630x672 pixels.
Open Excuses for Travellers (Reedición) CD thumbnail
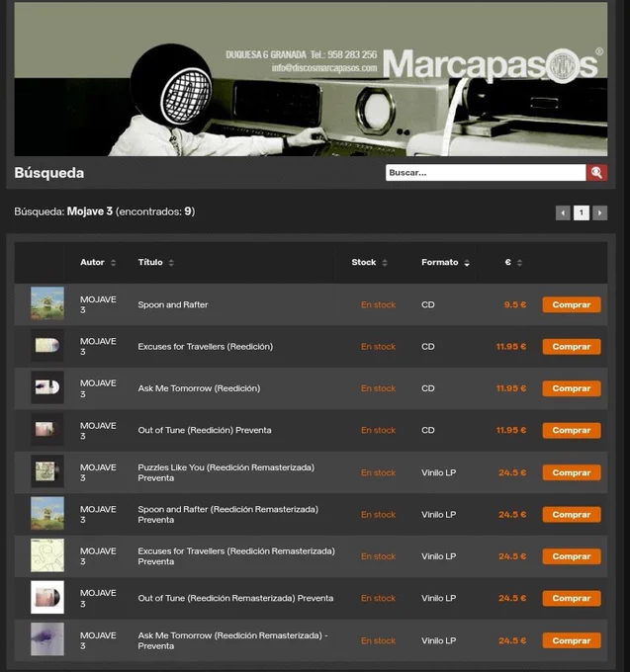click(47, 346)
